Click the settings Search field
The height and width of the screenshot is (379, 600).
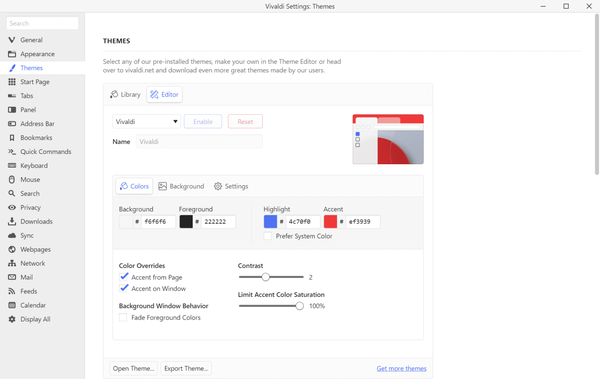tap(42, 23)
